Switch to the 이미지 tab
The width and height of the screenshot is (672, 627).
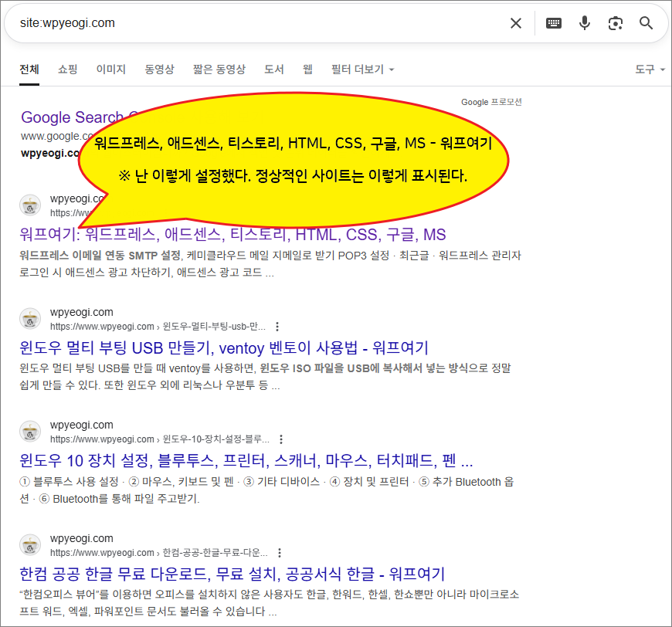[x=111, y=69]
